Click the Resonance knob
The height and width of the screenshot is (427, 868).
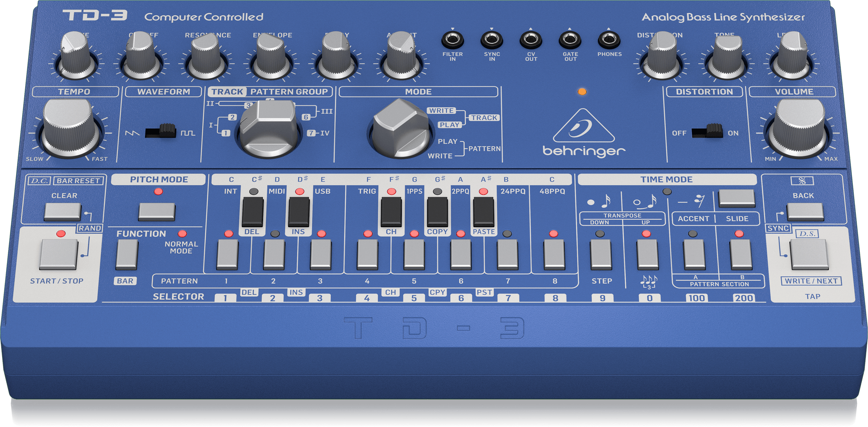tap(205, 56)
